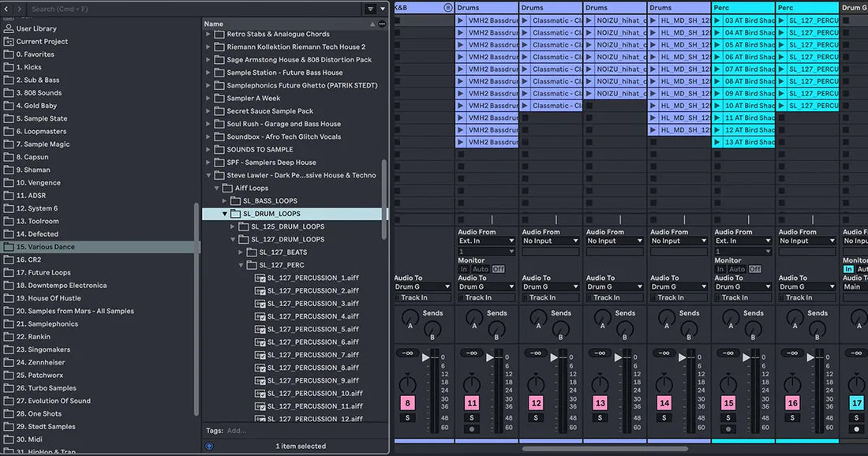Launch the 10 AT Bird Shac clip
The width and height of the screenshot is (868, 456).
pyautogui.click(x=717, y=106)
